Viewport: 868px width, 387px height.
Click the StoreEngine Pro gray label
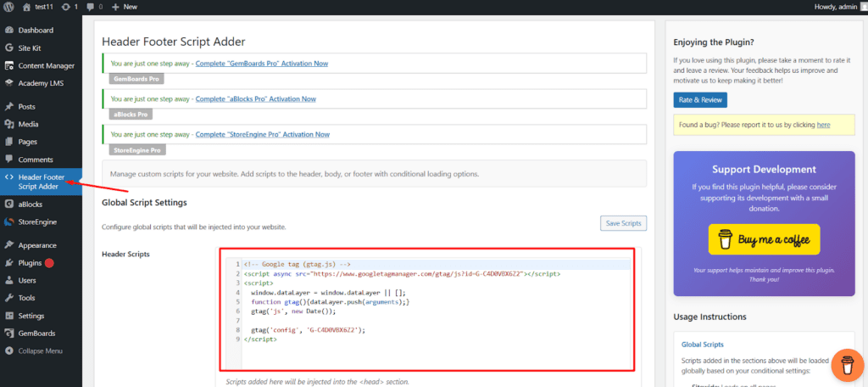coord(137,149)
